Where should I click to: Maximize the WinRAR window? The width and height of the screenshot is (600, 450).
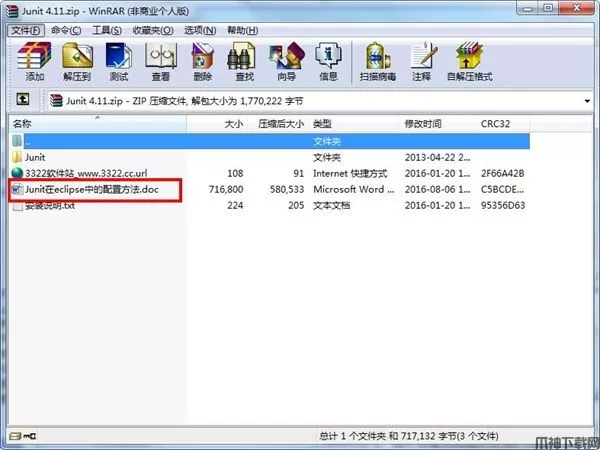click(x=548, y=8)
